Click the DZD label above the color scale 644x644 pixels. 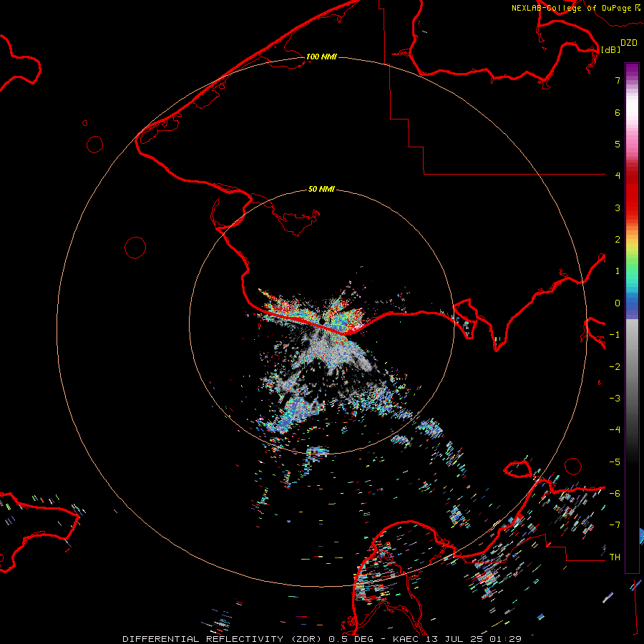pyautogui.click(x=629, y=43)
